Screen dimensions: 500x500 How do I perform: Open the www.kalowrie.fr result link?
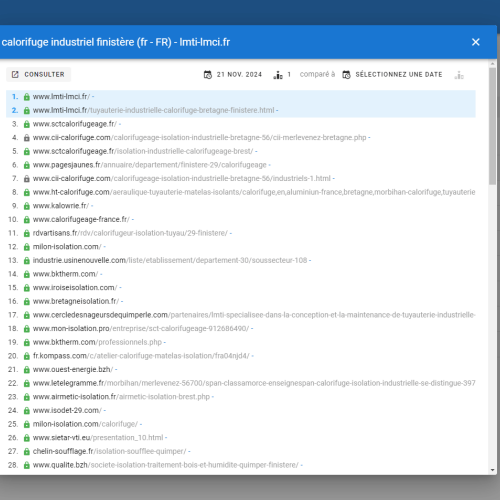61,206
